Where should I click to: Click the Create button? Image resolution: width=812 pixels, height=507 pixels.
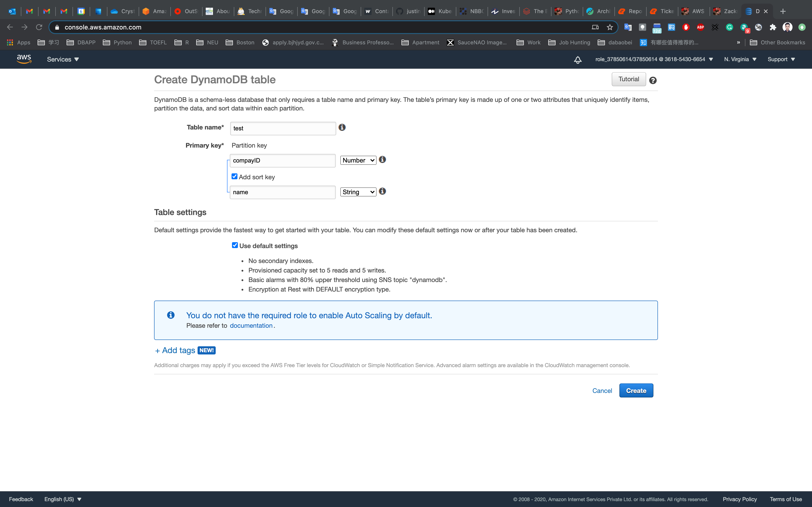click(636, 391)
